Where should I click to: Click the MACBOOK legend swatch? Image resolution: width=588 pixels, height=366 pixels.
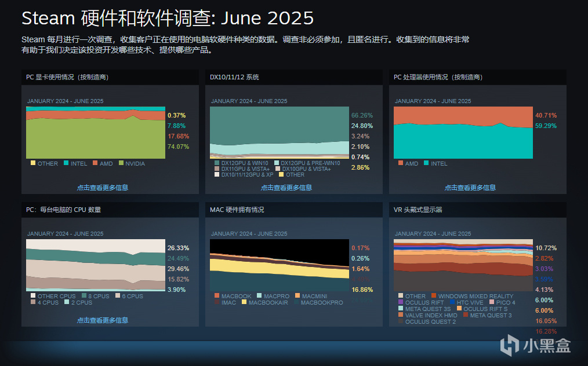click(217, 295)
